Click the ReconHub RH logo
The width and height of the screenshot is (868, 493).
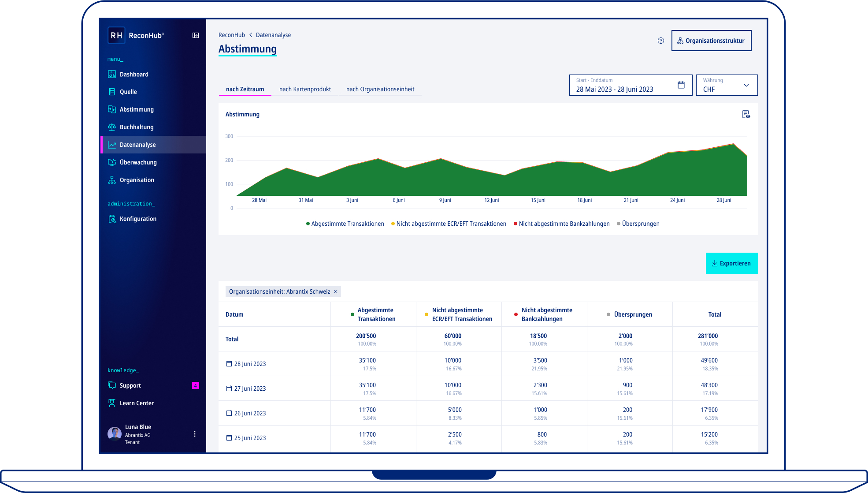116,35
